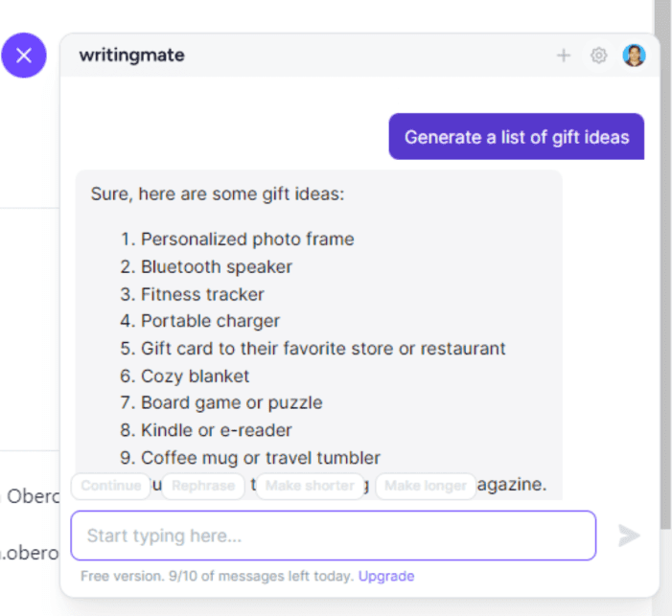Screen dimensions: 672x616
Task: Click the 'Personalized photo frame' list item
Action: [x=247, y=240]
